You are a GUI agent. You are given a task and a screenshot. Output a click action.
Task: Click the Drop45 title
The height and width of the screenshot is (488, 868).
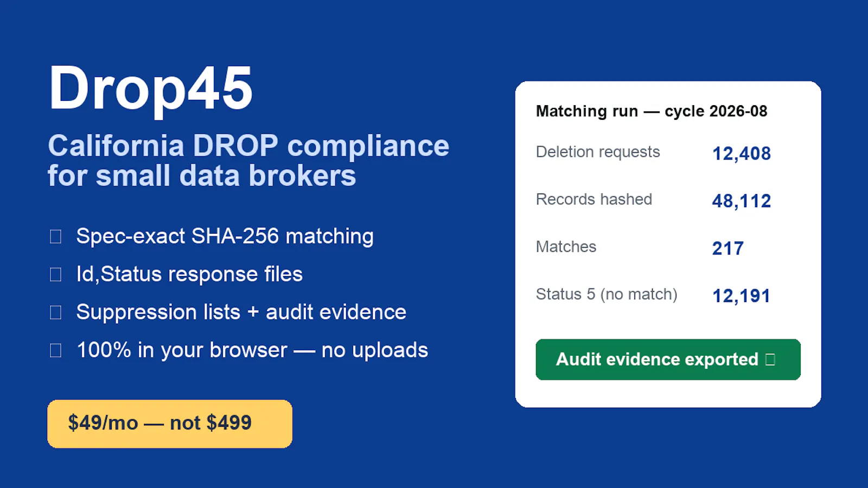pos(151,88)
